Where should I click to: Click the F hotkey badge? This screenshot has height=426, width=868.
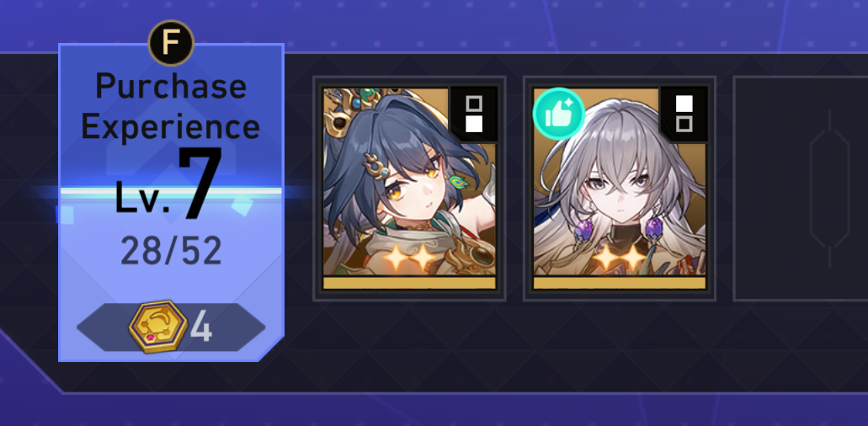pos(171,43)
